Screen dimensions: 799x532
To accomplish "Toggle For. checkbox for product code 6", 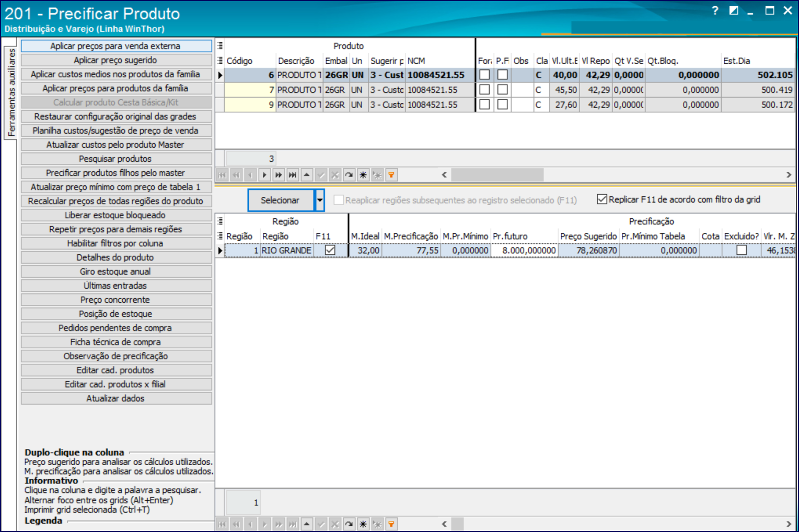I will pos(485,75).
